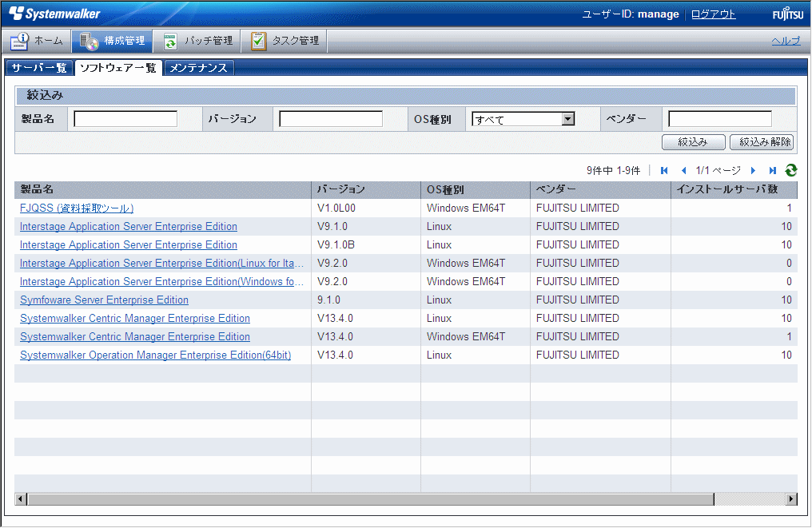Go to the first page of results
This screenshot has height=528, width=812.
tap(664, 170)
